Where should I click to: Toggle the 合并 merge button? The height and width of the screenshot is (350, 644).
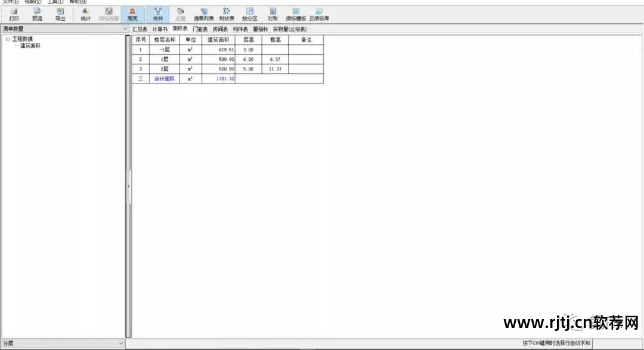coord(157,14)
